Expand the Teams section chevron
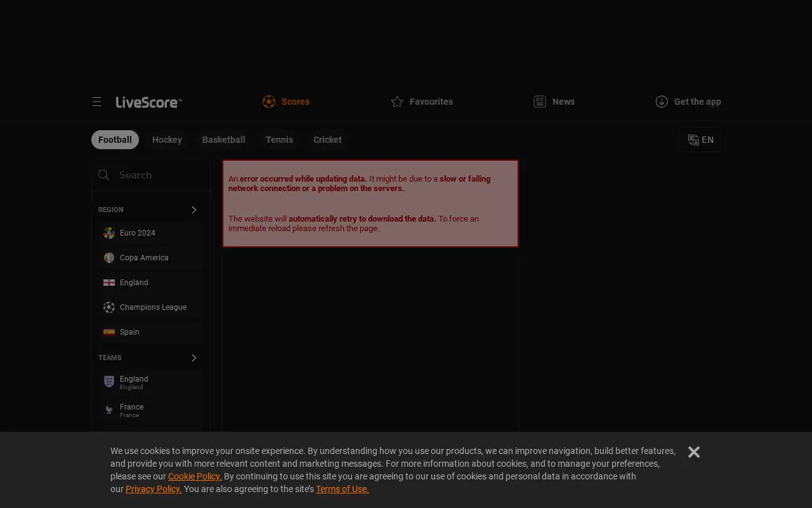Viewport: 812px width, 508px height. point(194,358)
